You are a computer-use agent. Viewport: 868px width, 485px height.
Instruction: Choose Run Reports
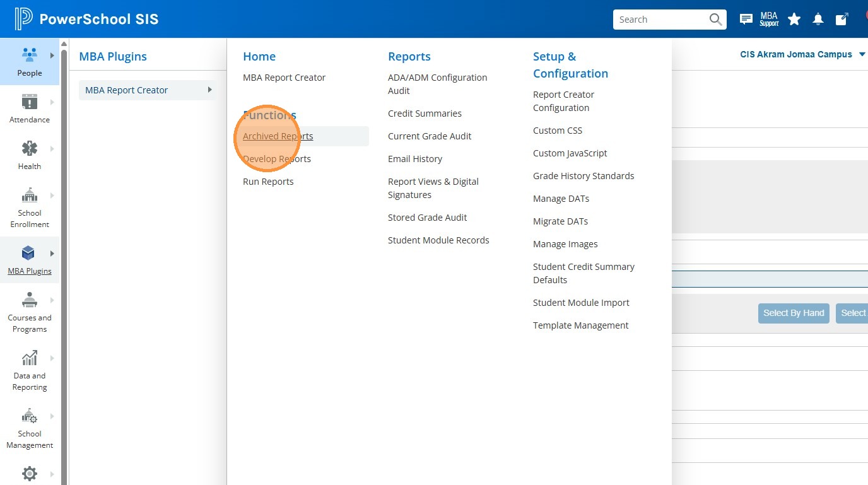pyautogui.click(x=268, y=182)
